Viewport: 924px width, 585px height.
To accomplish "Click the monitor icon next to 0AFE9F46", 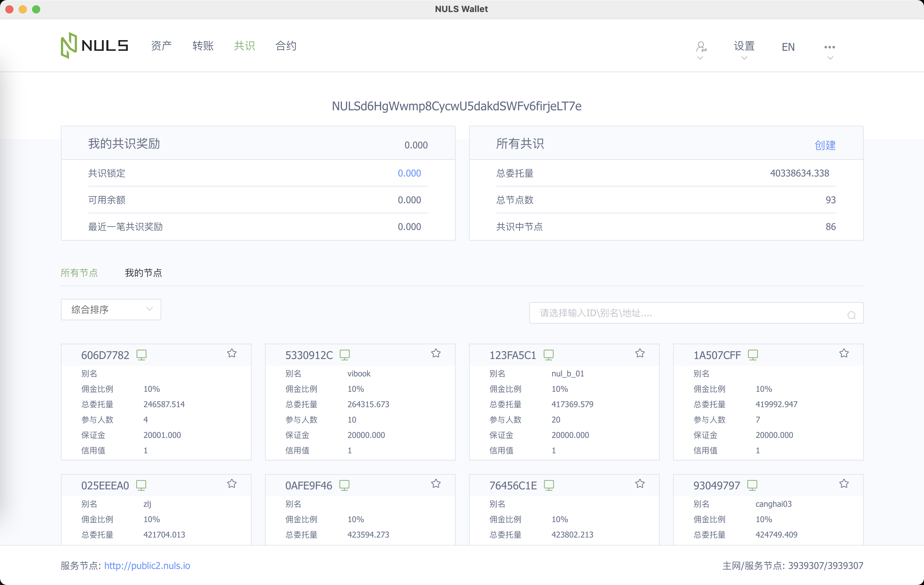I will click(x=344, y=485).
